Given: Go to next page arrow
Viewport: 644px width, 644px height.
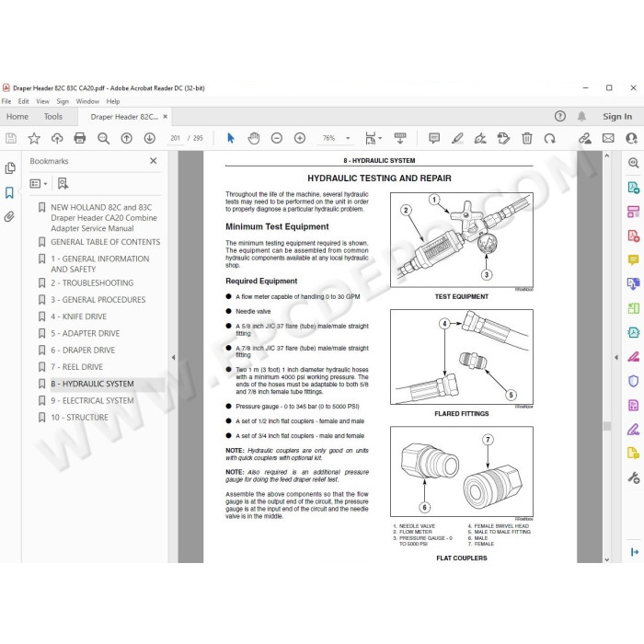Looking at the screenshot, I should point(149,138).
